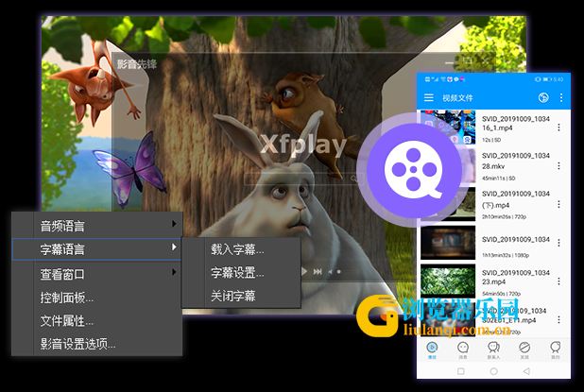The width and height of the screenshot is (584, 392).
Task: Open the 查看窗口 view window submenu
Action: click(97, 274)
